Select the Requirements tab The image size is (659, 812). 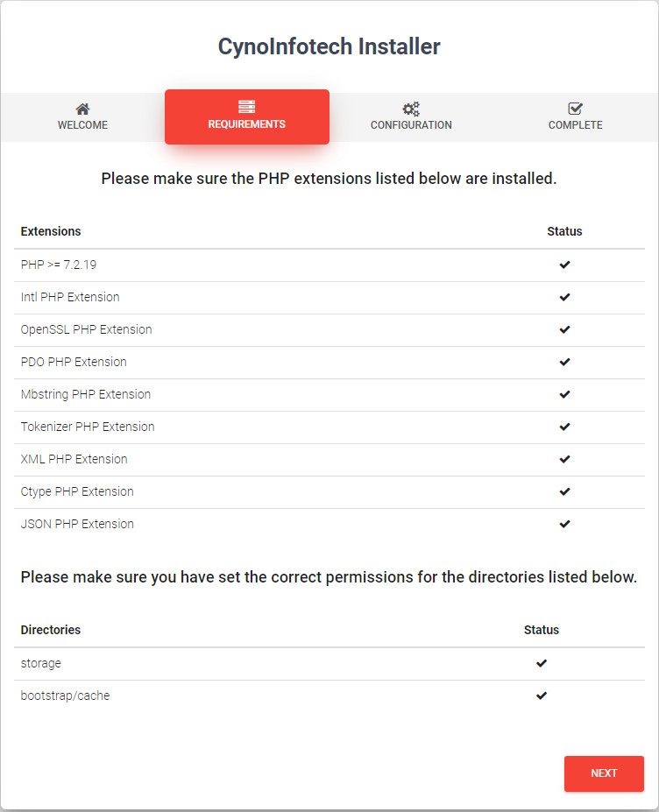247,117
